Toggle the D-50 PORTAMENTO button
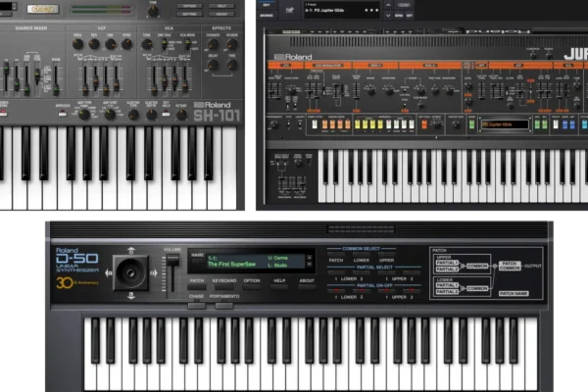 [224, 306]
